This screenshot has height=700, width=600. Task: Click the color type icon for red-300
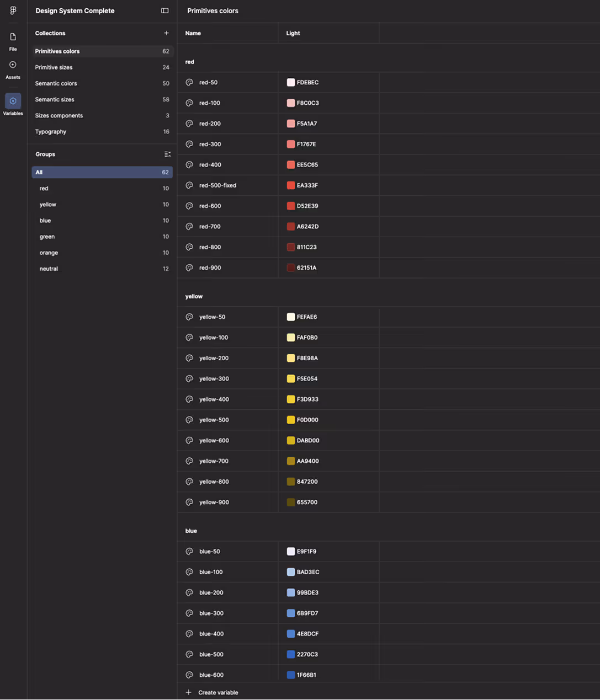point(189,144)
